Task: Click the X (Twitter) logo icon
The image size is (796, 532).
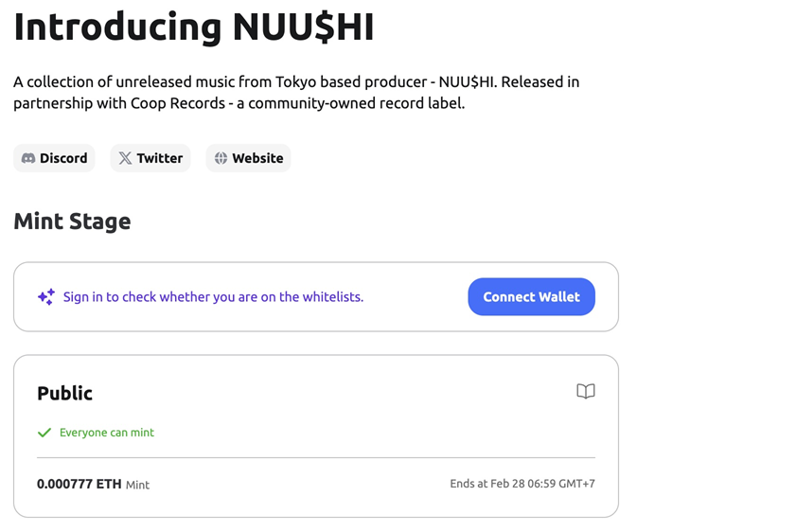Action: point(125,158)
